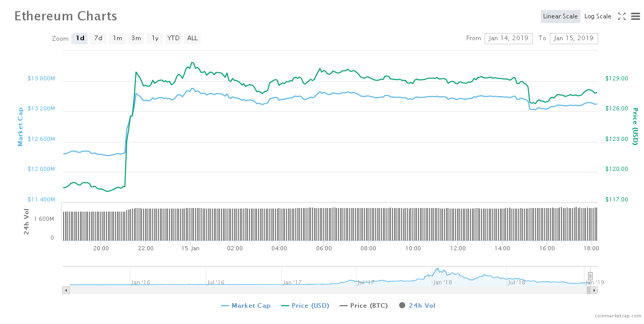Click the Jul '16 navigator label

[216, 282]
